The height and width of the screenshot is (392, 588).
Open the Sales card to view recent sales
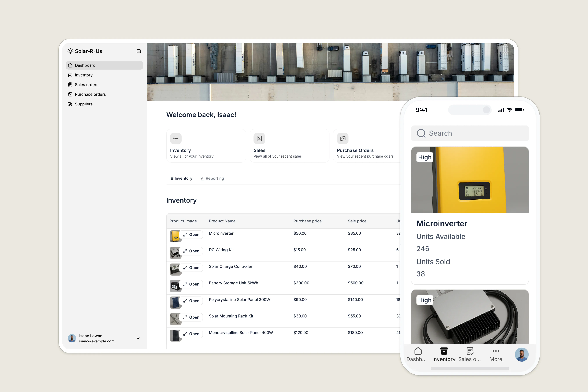click(x=289, y=146)
